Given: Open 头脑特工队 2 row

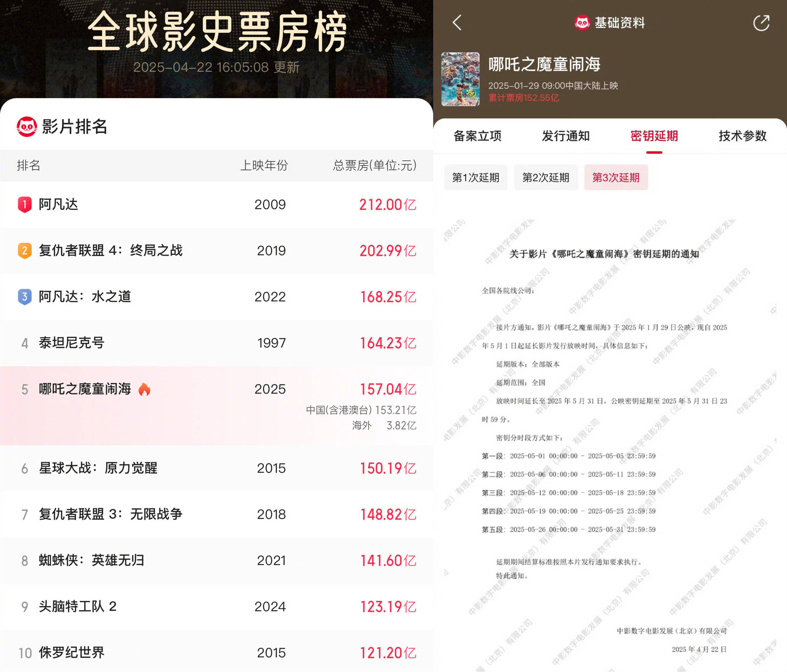Looking at the screenshot, I should point(217,607).
